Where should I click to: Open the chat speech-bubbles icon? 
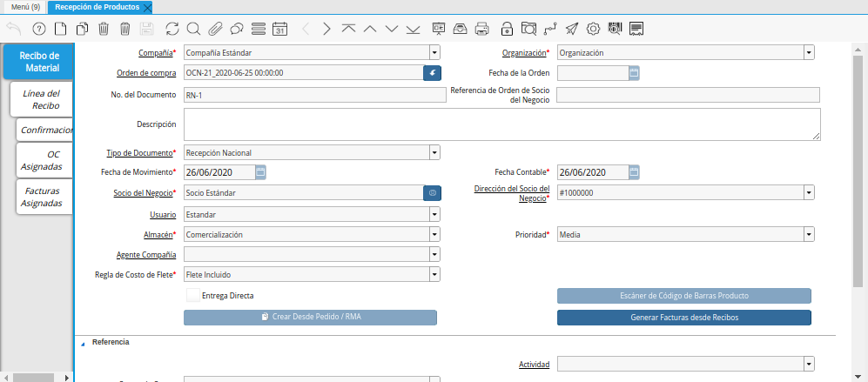click(237, 29)
